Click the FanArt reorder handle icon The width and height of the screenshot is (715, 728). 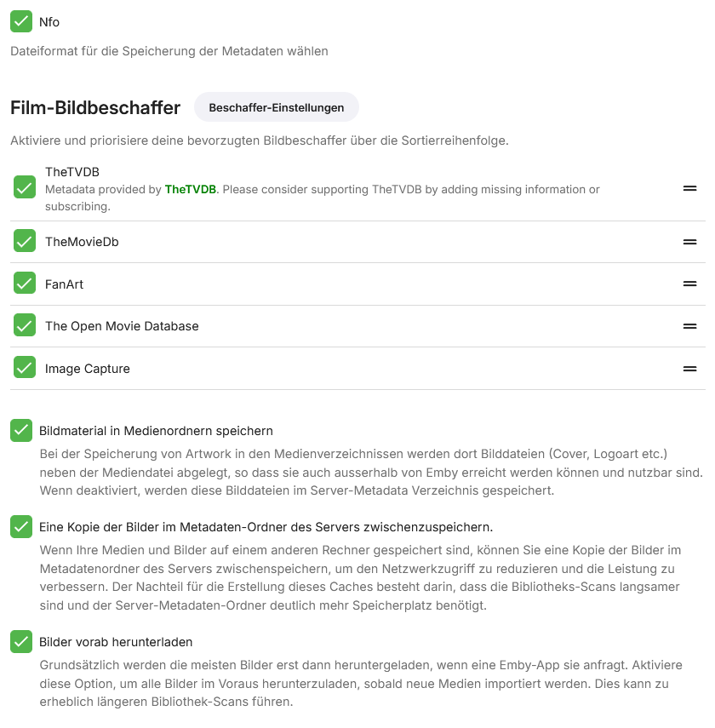point(689,284)
